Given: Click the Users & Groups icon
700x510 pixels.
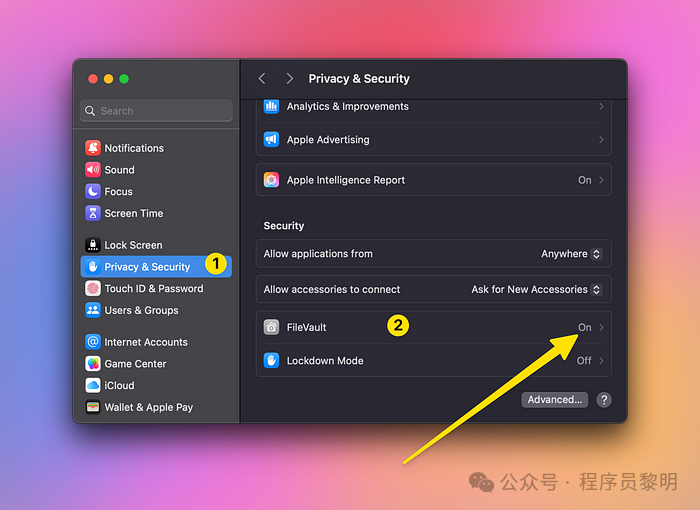Looking at the screenshot, I should pyautogui.click(x=93, y=310).
